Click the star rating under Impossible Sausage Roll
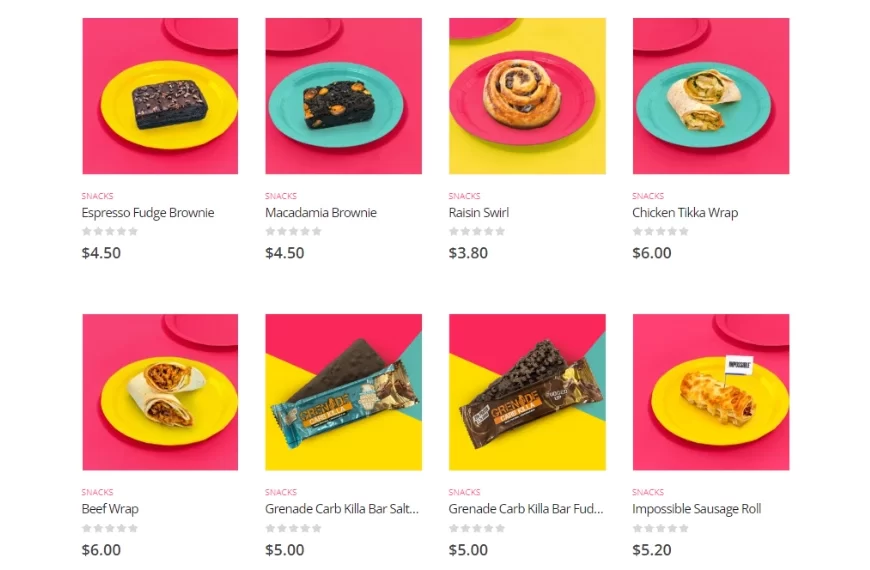 click(660, 528)
